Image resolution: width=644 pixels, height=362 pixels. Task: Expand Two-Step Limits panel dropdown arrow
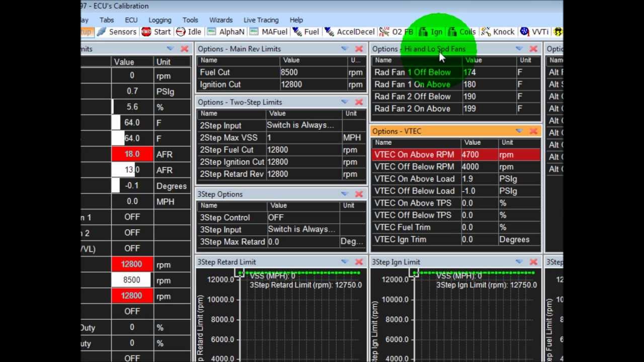click(x=345, y=102)
